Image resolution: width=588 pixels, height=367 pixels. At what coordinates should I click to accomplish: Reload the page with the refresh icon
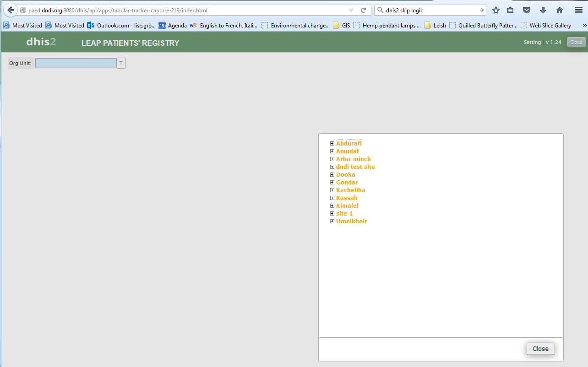363,10
